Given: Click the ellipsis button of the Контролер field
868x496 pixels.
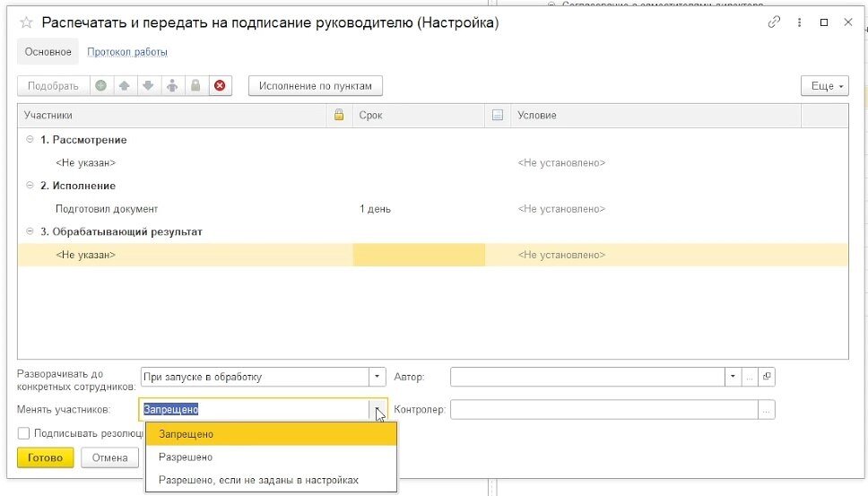Looking at the screenshot, I should (x=767, y=410).
